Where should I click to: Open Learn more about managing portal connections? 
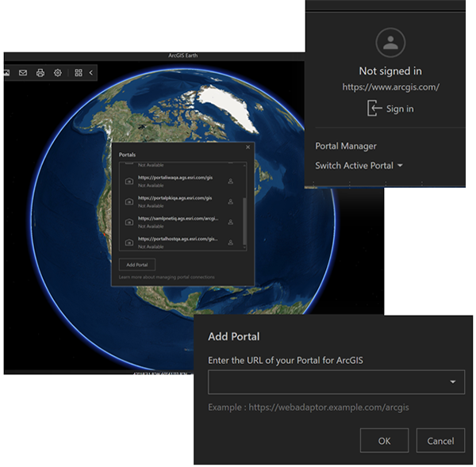click(167, 278)
